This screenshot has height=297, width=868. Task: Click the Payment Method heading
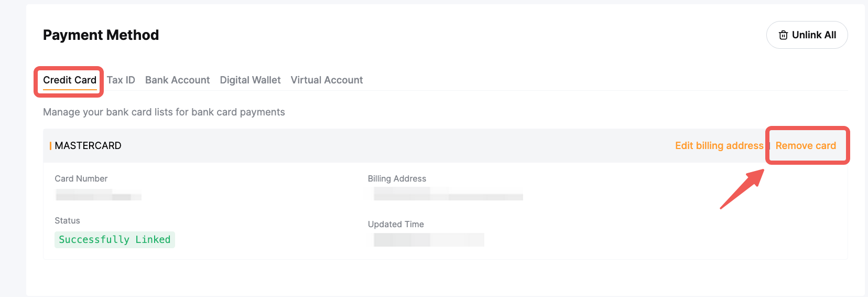tap(101, 35)
